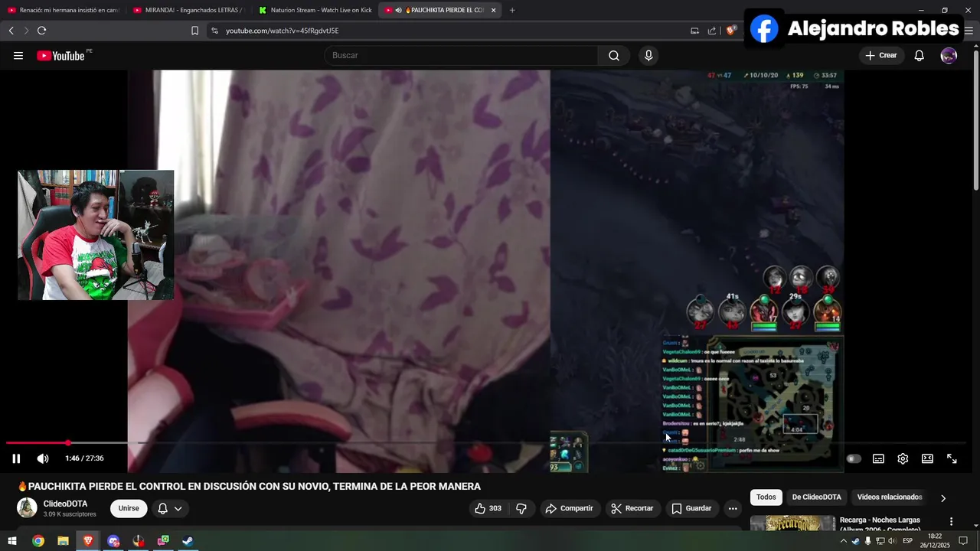Select the Videos relacionados filter chip
The width and height of the screenshot is (980, 551).
(890, 497)
